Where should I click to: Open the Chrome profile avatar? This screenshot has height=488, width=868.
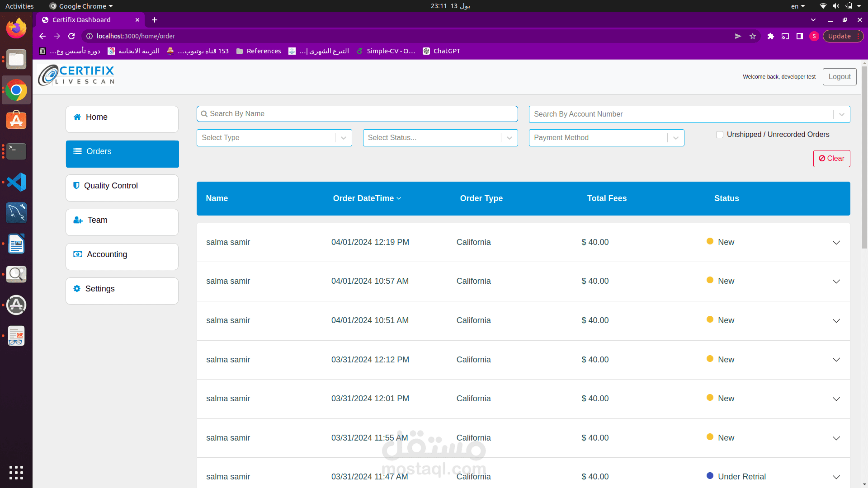tap(814, 36)
